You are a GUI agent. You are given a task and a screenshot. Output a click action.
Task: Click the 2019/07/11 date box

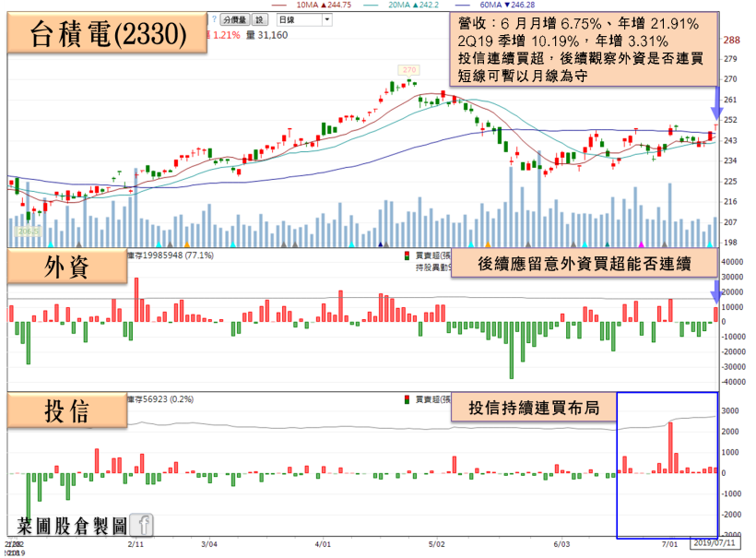click(715, 543)
